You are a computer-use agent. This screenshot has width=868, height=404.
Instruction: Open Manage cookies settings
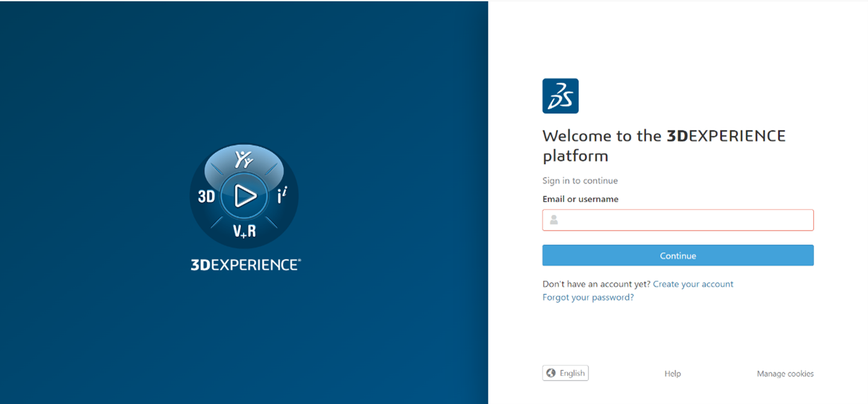[x=785, y=374]
